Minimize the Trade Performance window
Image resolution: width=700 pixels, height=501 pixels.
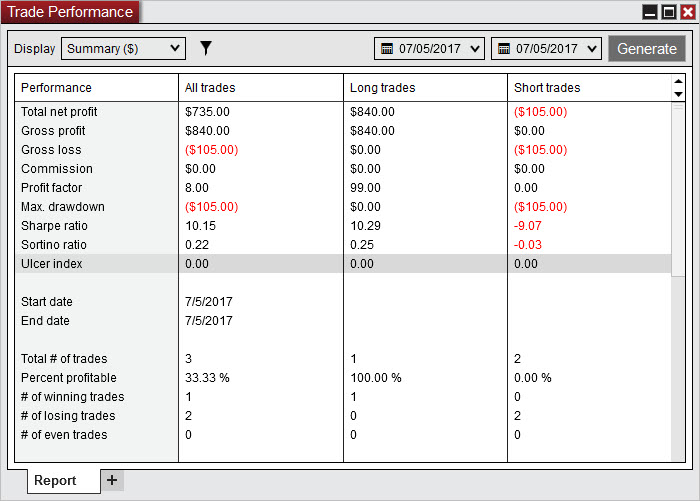coord(650,12)
